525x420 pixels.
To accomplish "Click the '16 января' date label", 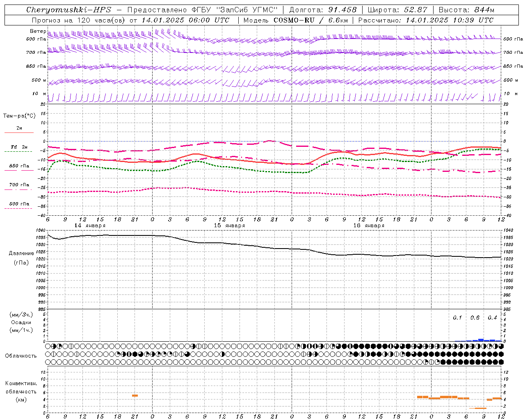I will tap(369, 226).
